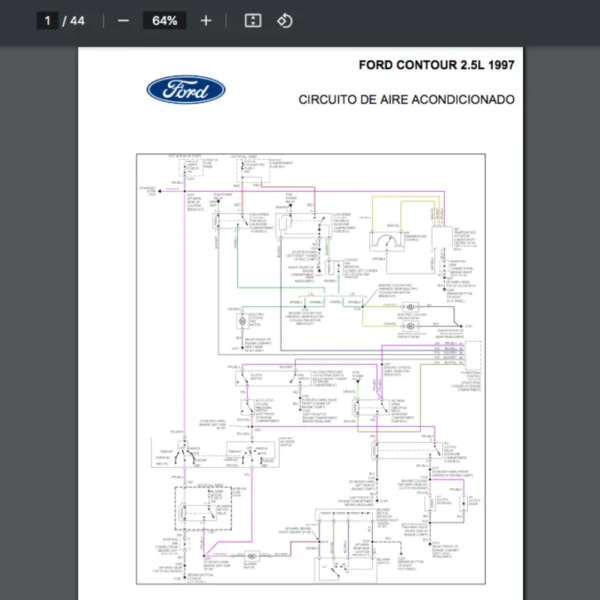Screen dimensions: 600x600
Task: Click the CIRCUITO DE AIRE ACONDICIONADO subtitle
Action: click(x=406, y=100)
